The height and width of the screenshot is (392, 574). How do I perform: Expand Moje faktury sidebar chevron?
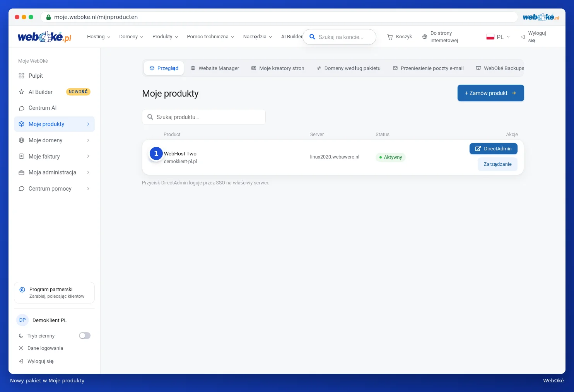point(88,156)
